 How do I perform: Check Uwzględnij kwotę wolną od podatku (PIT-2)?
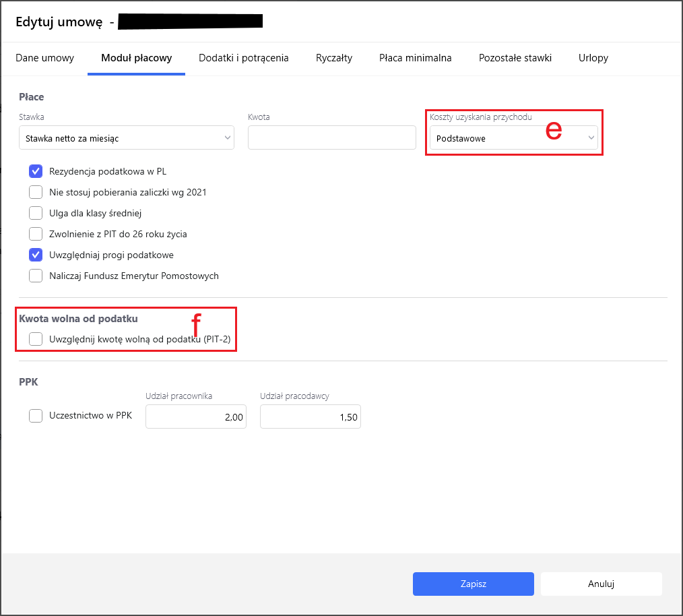[36, 340]
